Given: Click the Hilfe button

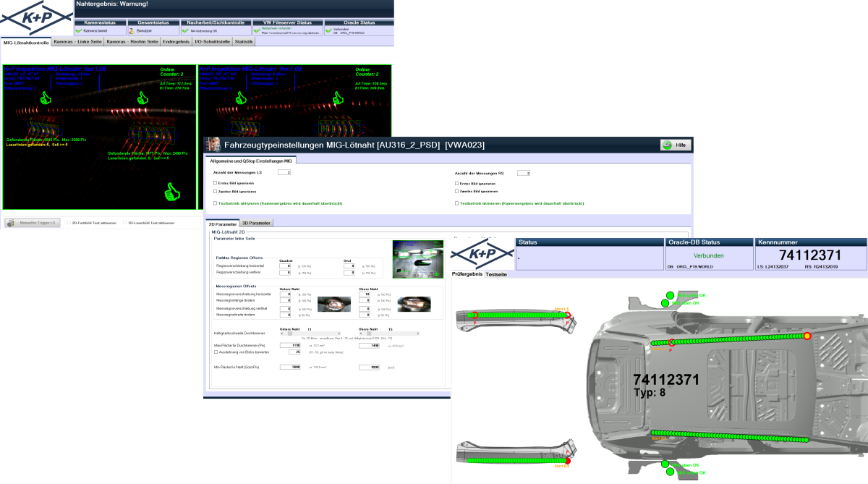Looking at the screenshot, I should [x=674, y=145].
